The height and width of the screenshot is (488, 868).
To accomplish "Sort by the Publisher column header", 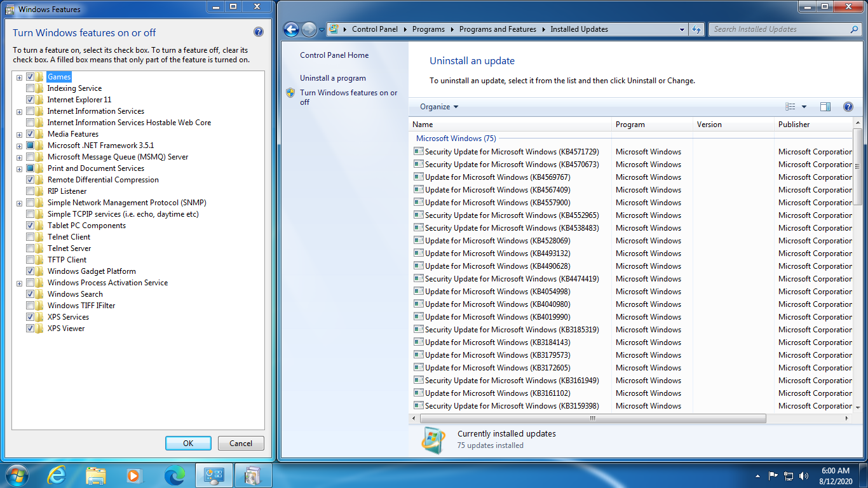I will pyautogui.click(x=814, y=125).
